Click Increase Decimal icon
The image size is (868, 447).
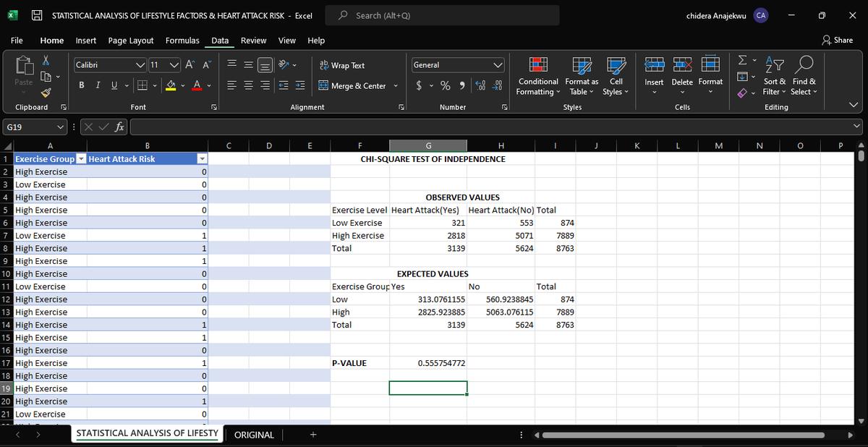pos(480,86)
